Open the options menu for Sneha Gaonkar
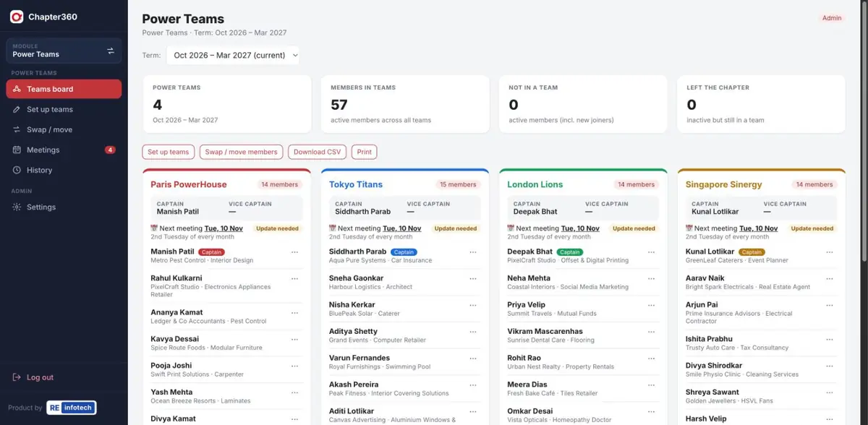The width and height of the screenshot is (868, 425). pos(473,278)
